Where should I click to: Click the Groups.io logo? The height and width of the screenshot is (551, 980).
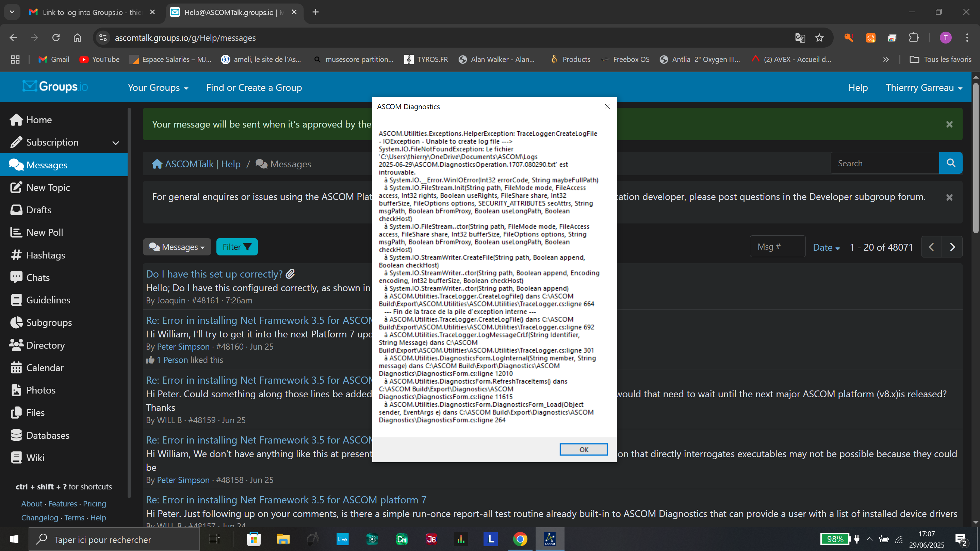pos(55,87)
